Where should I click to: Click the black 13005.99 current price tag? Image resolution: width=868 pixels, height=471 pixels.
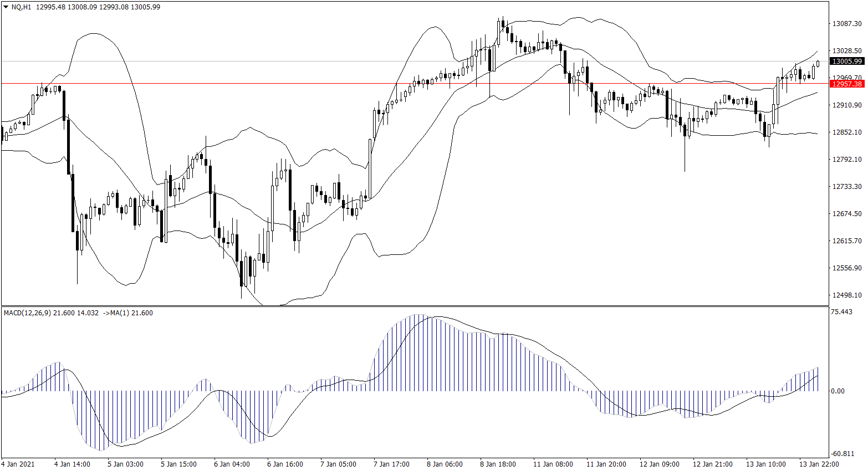(846, 62)
